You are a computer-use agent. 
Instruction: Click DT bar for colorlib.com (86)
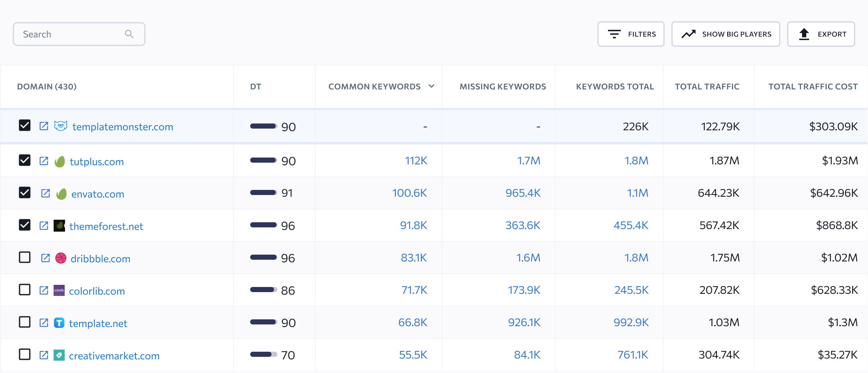pos(263,290)
